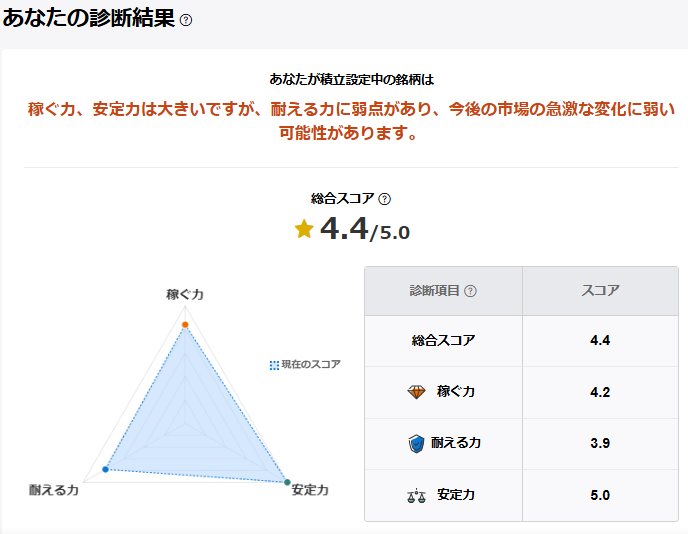The width and height of the screenshot is (688, 534).
Task: Click the balance scale icon for 安定力
Action: click(x=417, y=495)
